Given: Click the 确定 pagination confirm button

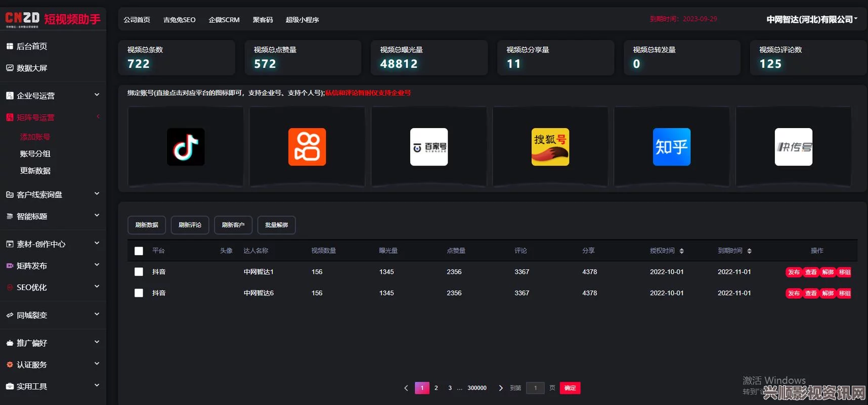Looking at the screenshot, I should click(x=570, y=388).
